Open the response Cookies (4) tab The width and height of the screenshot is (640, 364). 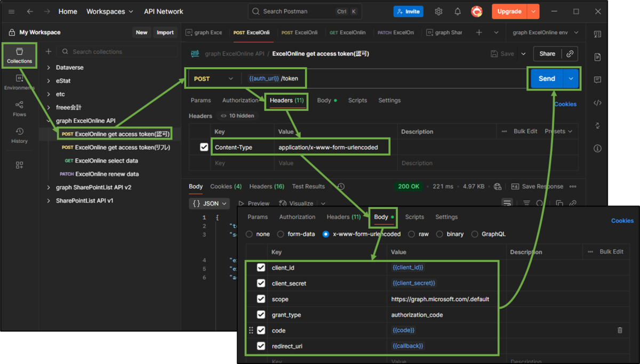[226, 187]
